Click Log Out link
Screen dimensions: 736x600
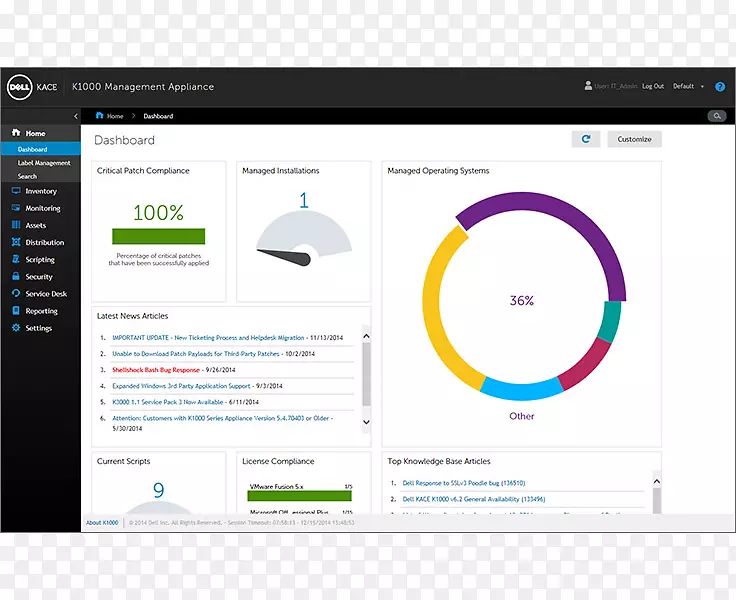tap(653, 86)
